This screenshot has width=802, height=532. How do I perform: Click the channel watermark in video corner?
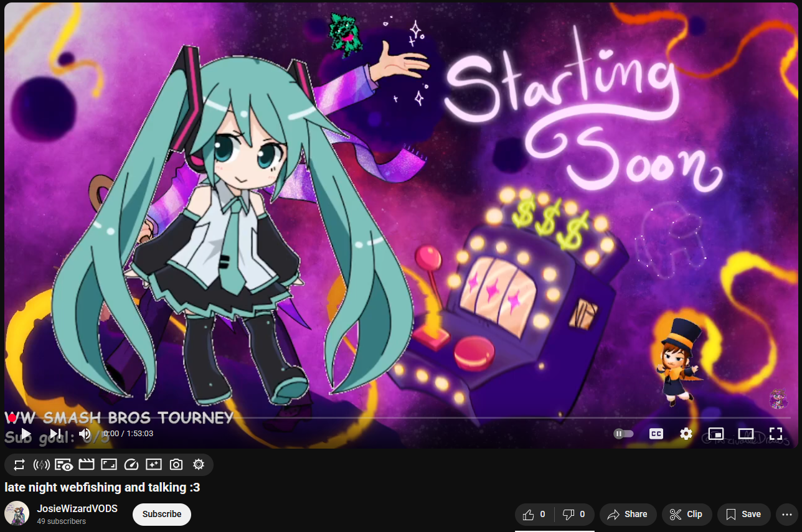coord(778,399)
